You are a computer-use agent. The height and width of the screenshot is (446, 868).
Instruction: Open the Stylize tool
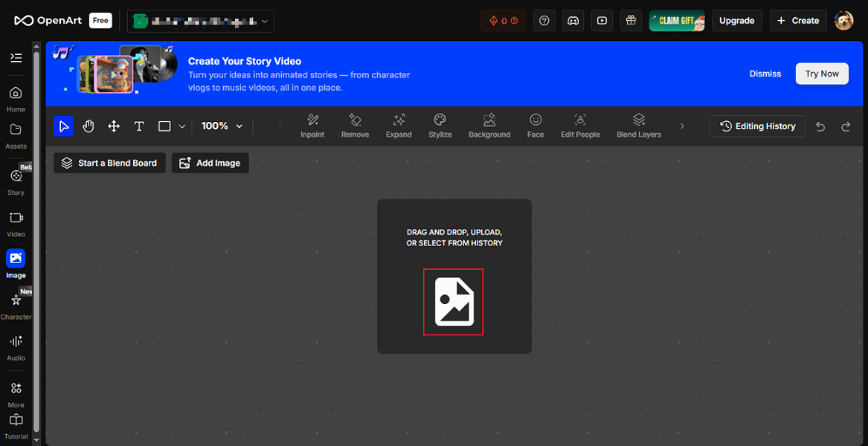440,125
